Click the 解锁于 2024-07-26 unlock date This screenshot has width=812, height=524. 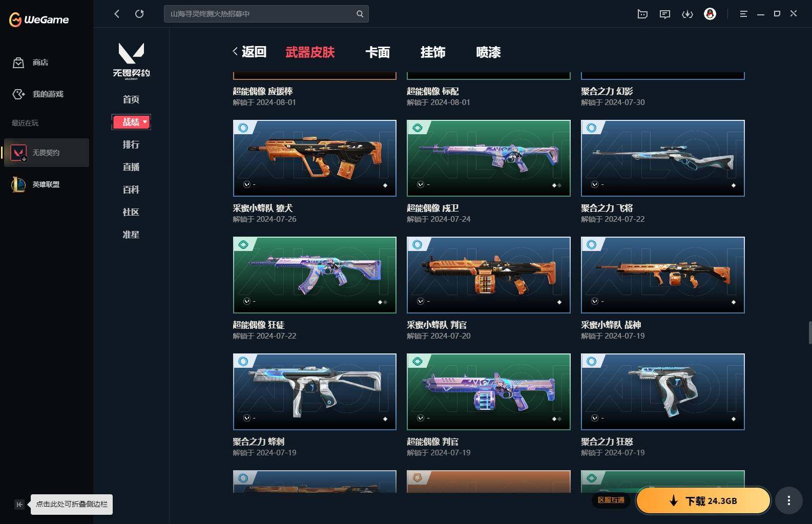click(x=264, y=219)
